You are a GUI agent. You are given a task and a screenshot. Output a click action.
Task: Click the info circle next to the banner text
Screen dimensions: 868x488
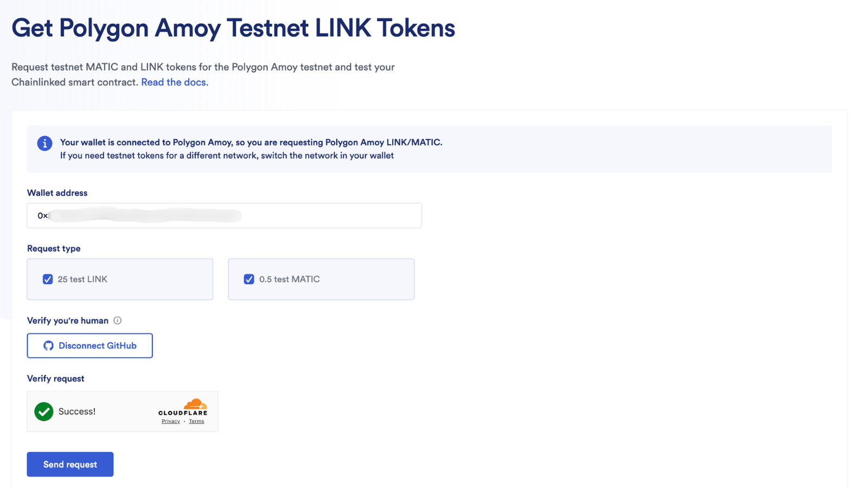coord(44,143)
